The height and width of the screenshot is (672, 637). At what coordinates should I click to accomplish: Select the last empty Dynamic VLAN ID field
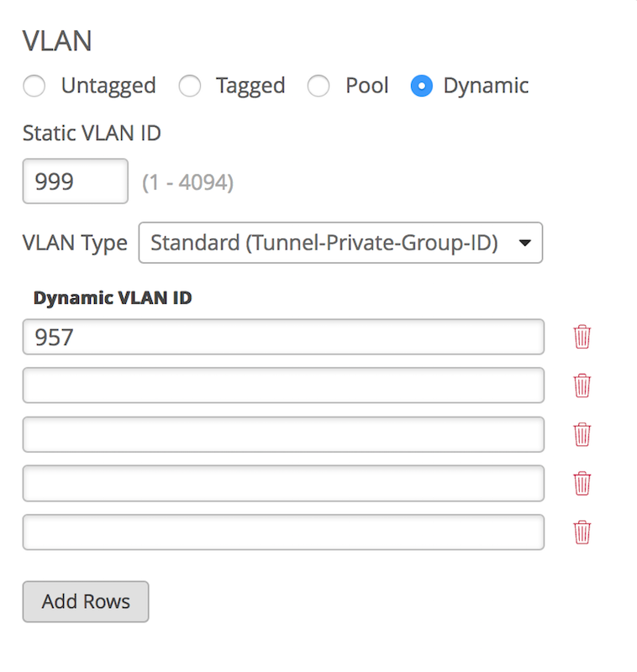coord(283,532)
